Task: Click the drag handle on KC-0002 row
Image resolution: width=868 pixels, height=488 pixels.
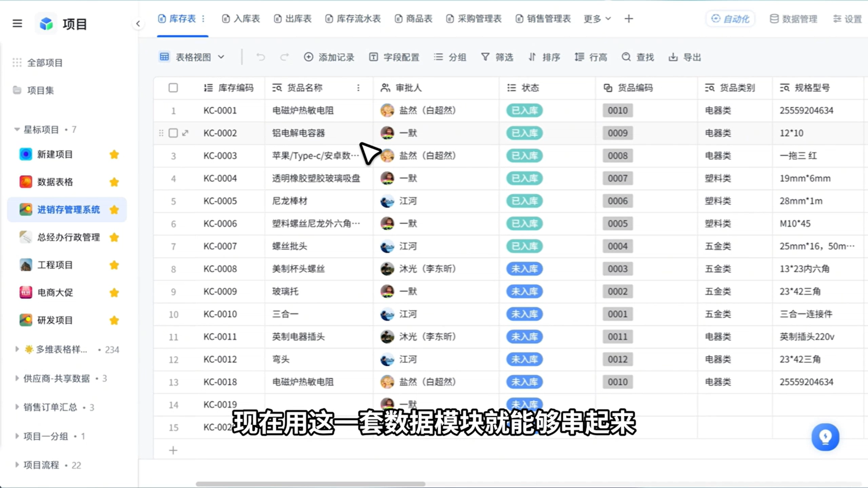Action: pos(161,133)
